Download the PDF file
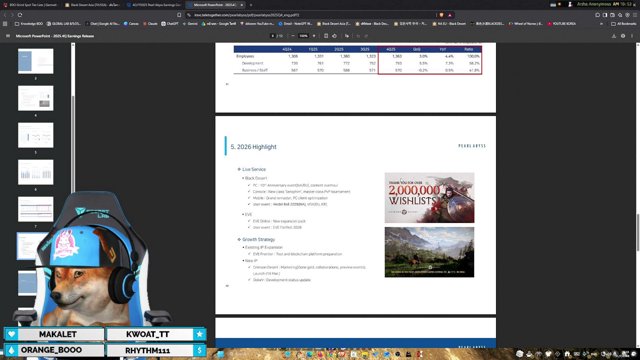Screen dimensions: 640x360 (613, 36)
